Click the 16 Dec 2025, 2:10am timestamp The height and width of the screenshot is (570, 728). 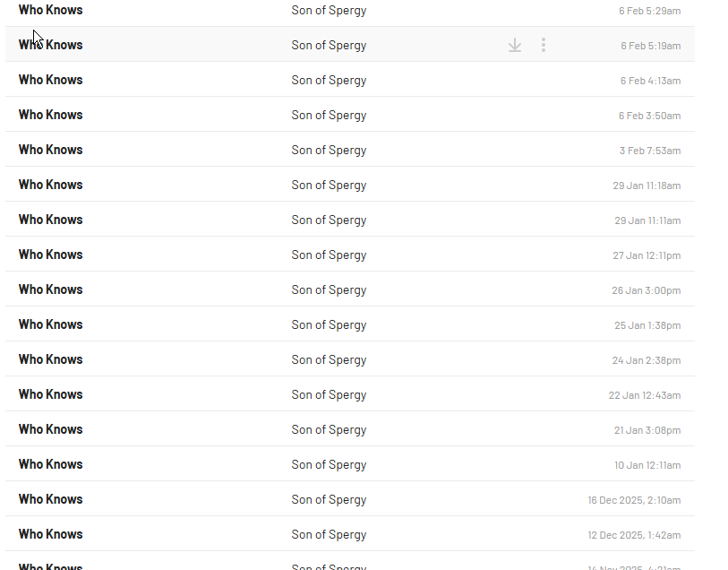tap(634, 500)
